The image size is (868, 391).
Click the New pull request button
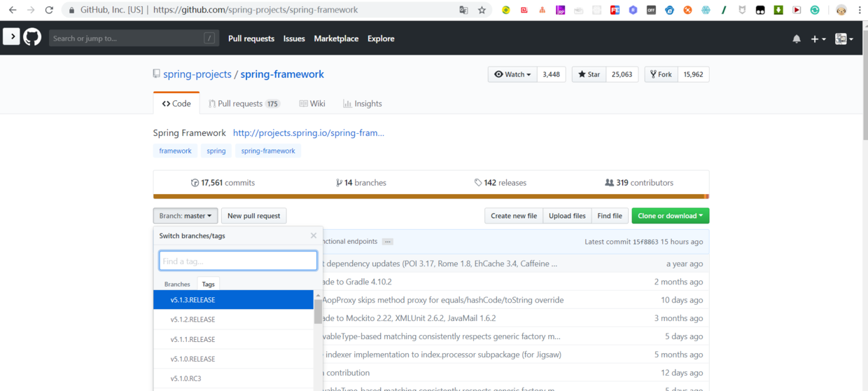[x=253, y=216]
